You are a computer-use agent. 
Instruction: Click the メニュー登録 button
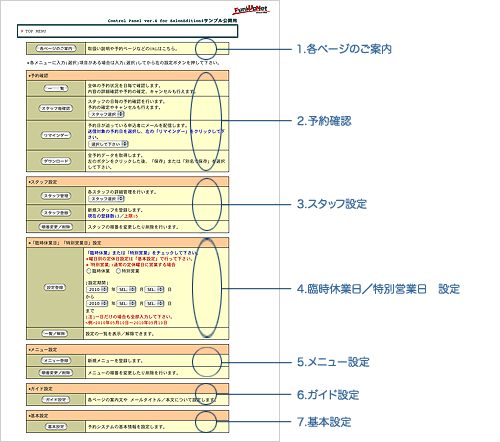point(56,361)
